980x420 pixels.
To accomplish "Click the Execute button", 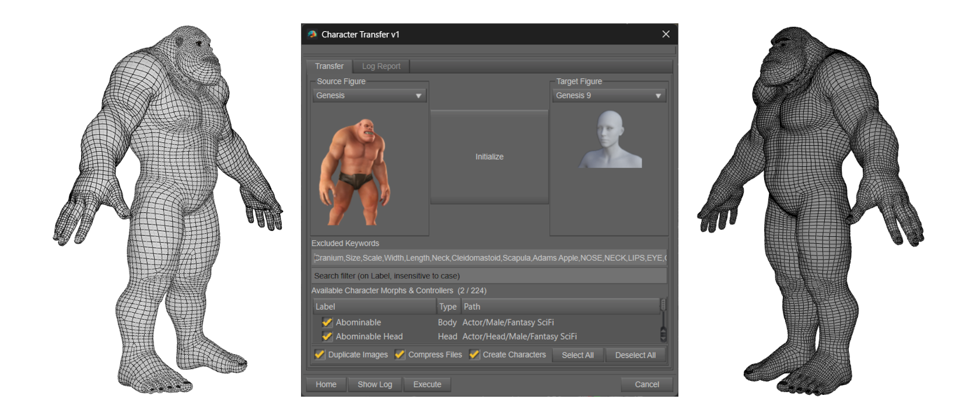I will pyautogui.click(x=428, y=384).
